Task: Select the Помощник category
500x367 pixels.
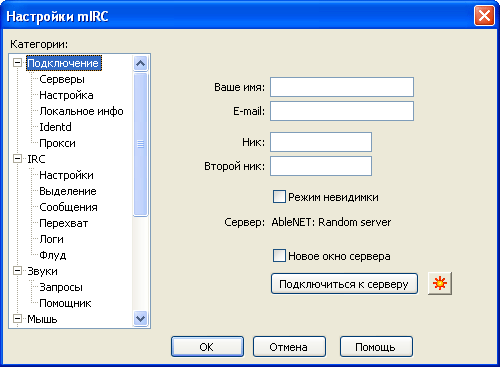Action: pos(65,303)
